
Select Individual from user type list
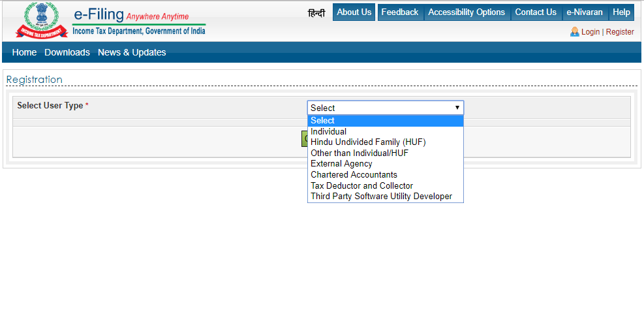(386, 131)
